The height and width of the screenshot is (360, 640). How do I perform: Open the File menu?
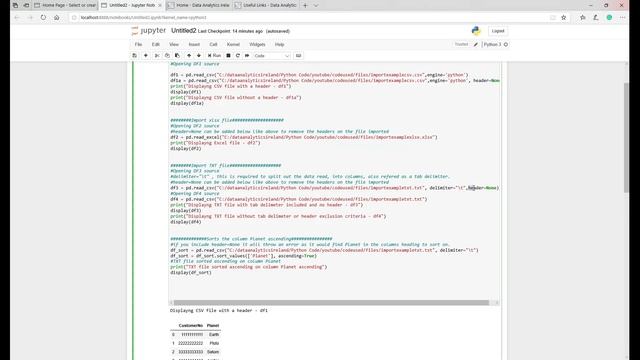138,44
